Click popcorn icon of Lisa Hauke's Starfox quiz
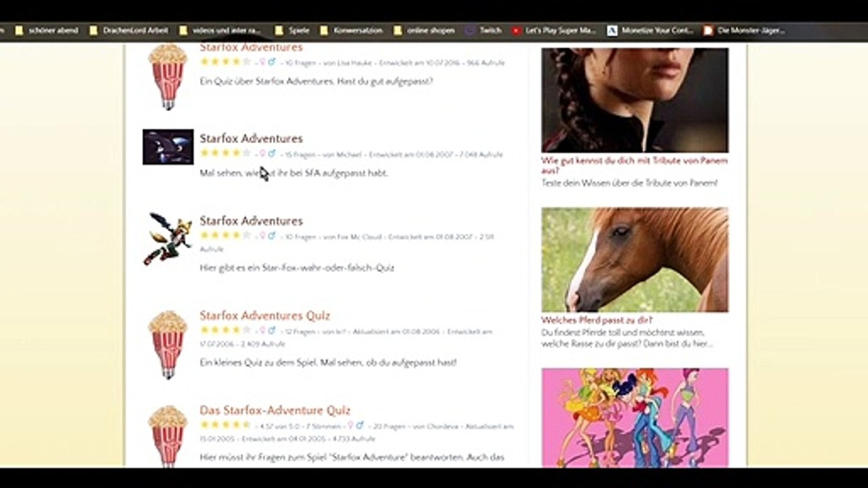 (167, 77)
